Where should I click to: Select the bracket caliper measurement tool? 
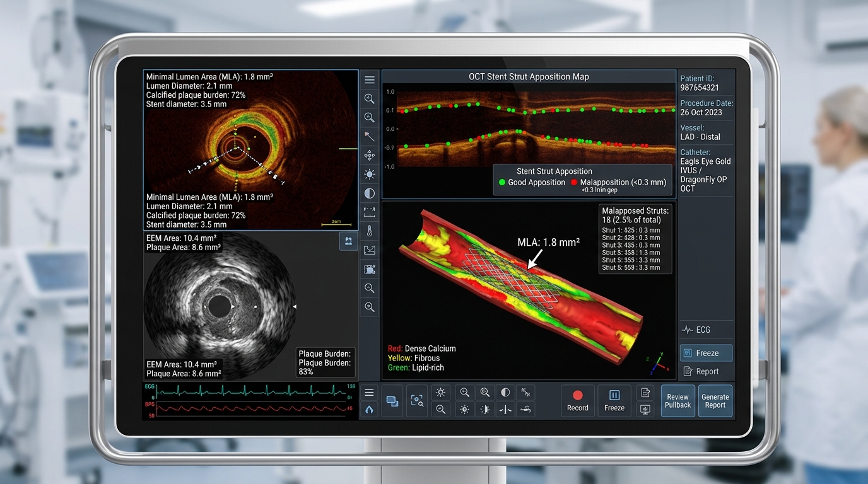[370, 212]
